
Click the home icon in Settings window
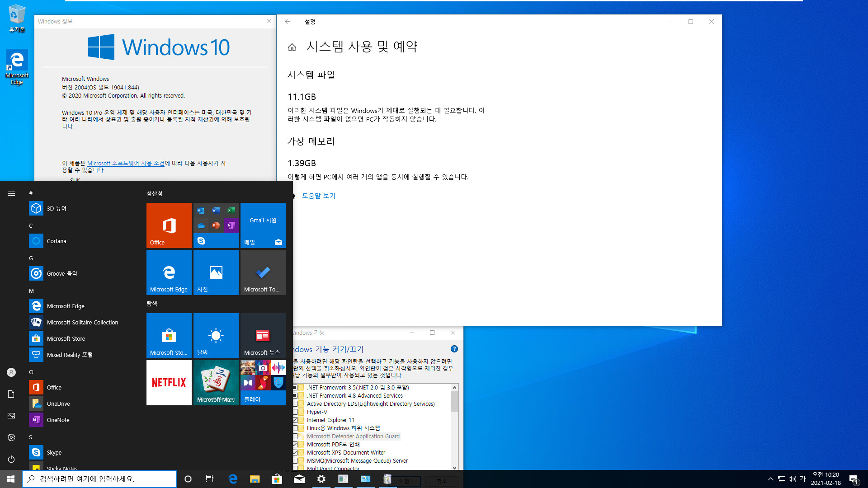tap(292, 47)
